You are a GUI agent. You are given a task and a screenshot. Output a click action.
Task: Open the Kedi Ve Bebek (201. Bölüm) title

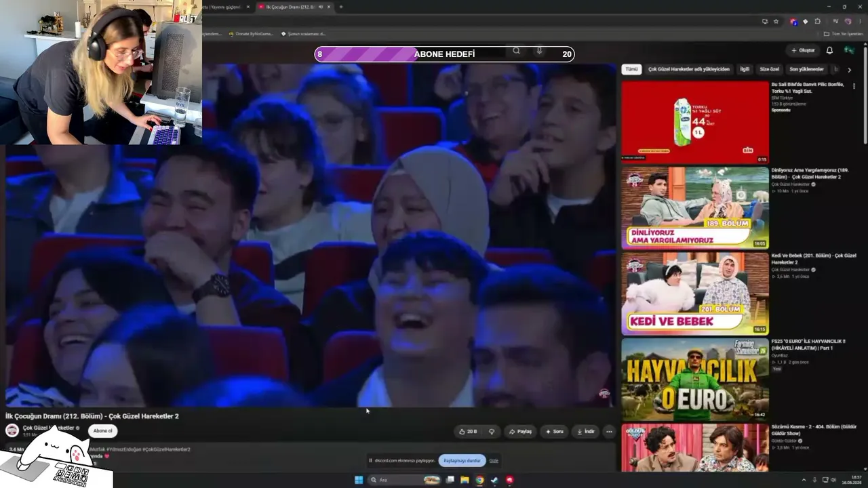(814, 259)
